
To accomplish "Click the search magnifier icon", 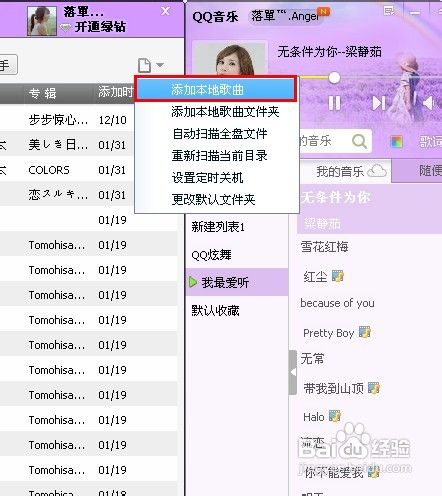I will [359, 141].
